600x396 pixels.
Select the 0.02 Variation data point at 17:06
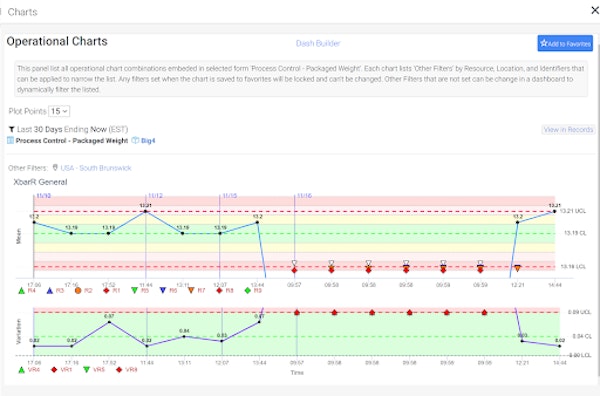pyautogui.click(x=34, y=346)
